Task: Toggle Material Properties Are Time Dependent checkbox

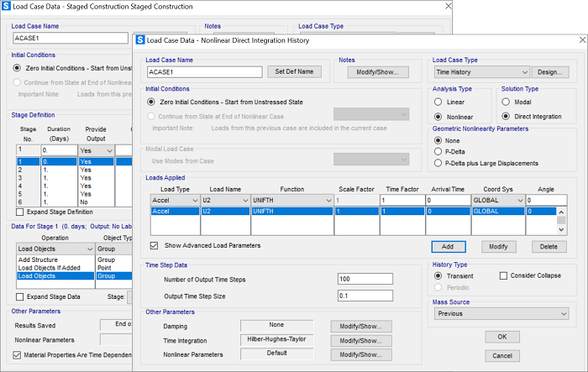Action: (17, 354)
